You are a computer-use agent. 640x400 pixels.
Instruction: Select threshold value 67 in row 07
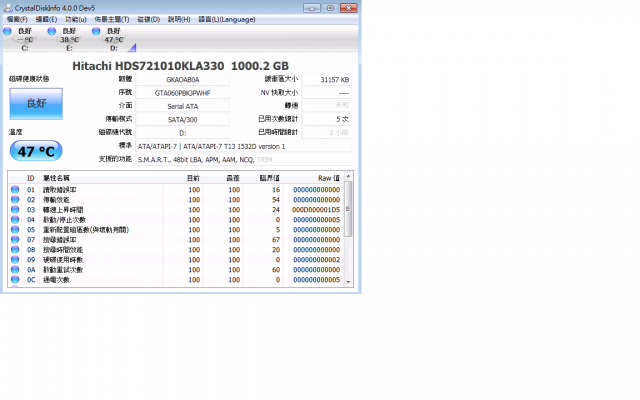point(276,240)
